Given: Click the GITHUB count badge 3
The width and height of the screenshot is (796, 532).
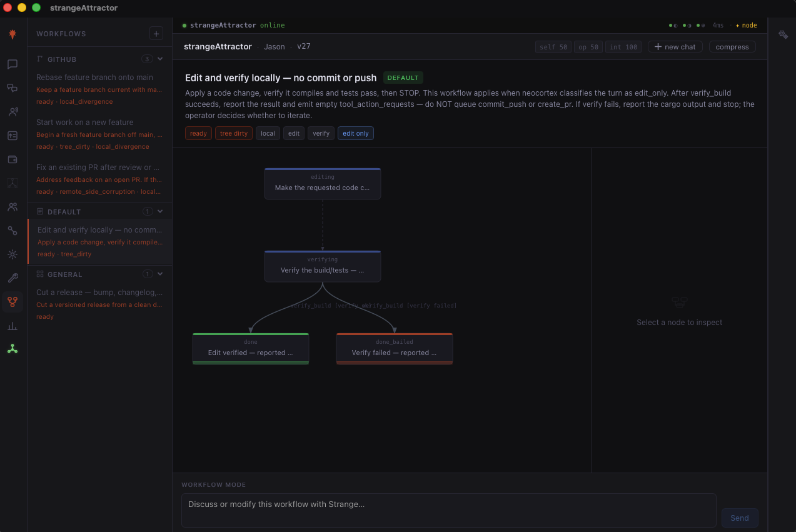Looking at the screenshot, I should 147,59.
